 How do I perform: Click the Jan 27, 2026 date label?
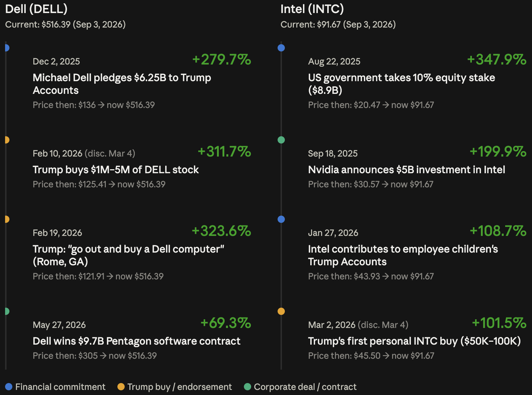point(333,233)
